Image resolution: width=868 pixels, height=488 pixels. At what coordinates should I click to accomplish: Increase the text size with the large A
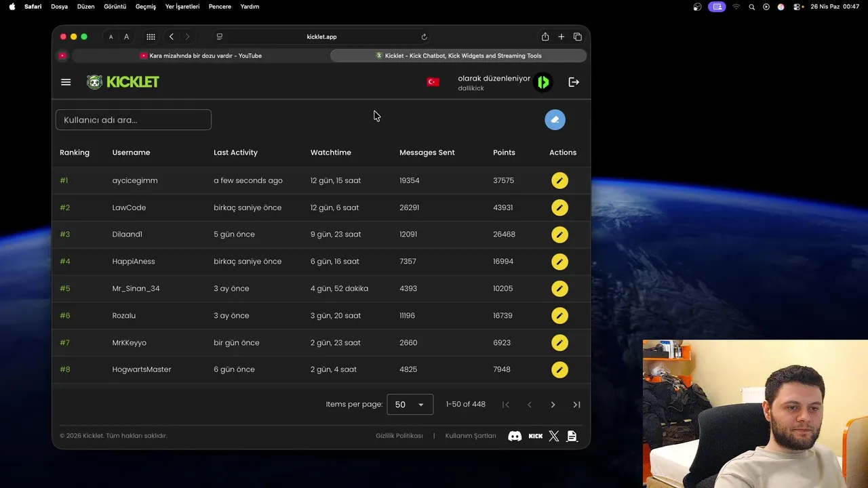click(x=127, y=37)
